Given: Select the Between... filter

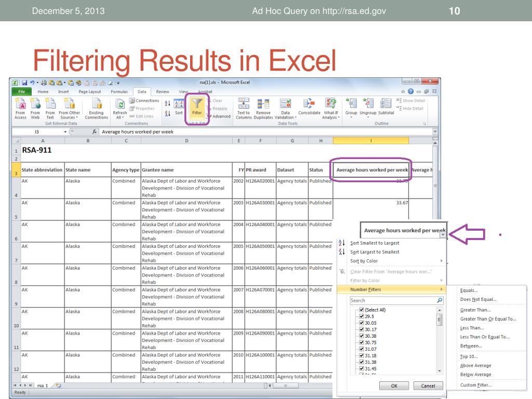Looking at the screenshot, I should pos(471,345).
